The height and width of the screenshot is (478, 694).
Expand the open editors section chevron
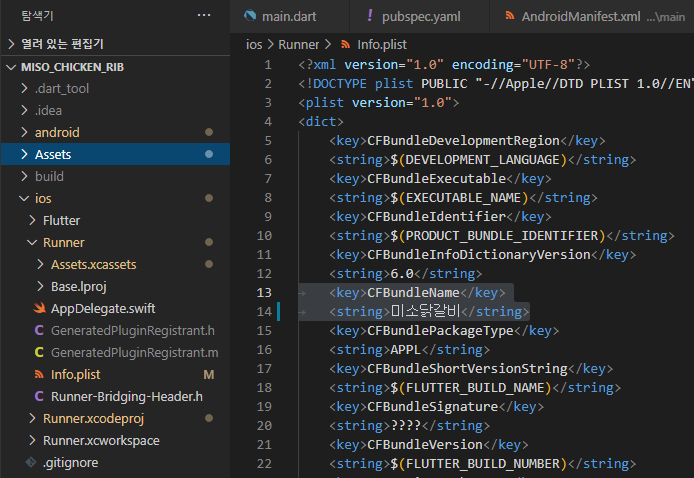[12, 44]
